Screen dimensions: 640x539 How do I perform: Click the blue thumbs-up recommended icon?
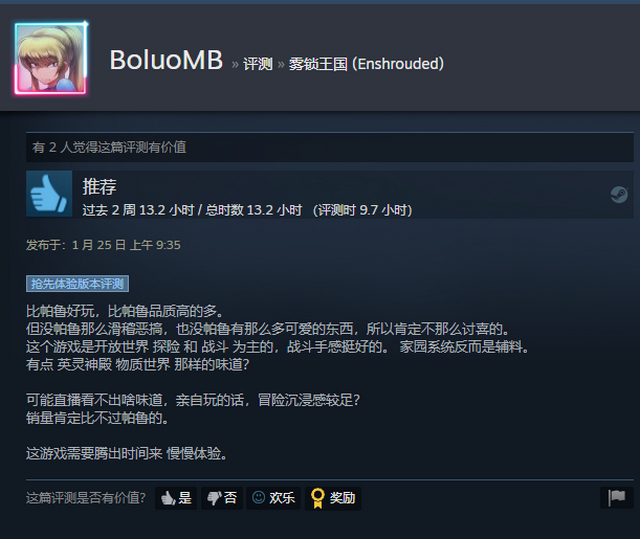point(49,194)
